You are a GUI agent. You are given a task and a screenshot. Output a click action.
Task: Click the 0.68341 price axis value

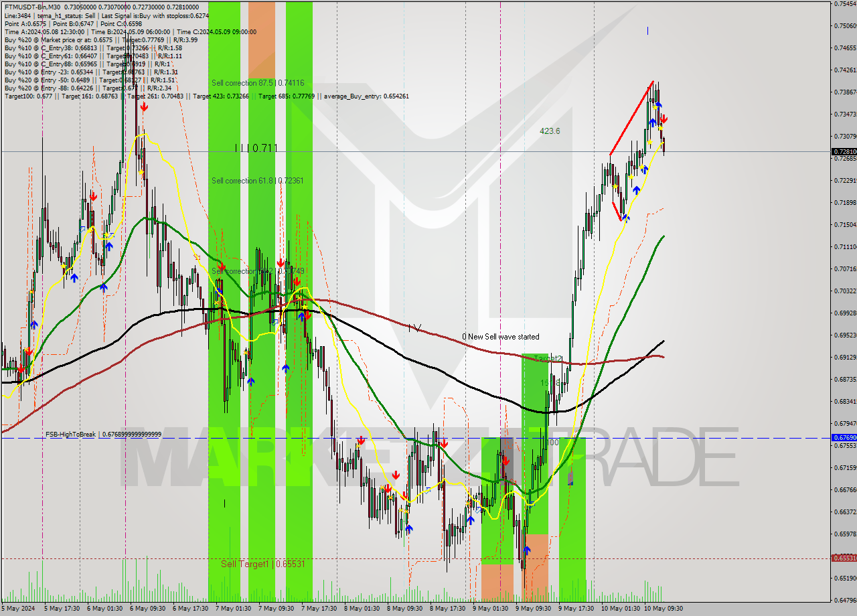845,401
